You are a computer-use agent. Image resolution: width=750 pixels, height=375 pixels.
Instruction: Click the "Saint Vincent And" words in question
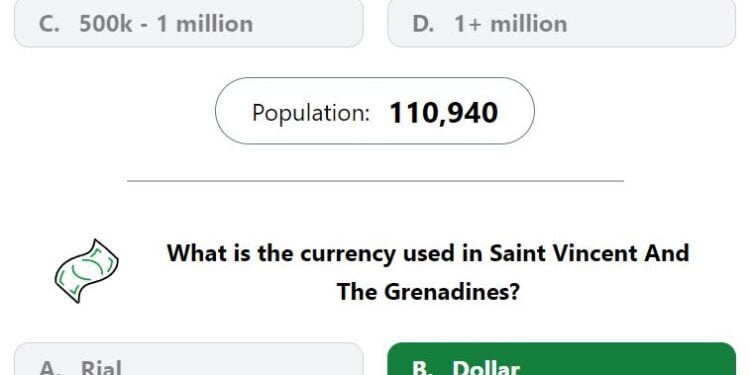pyautogui.click(x=590, y=253)
